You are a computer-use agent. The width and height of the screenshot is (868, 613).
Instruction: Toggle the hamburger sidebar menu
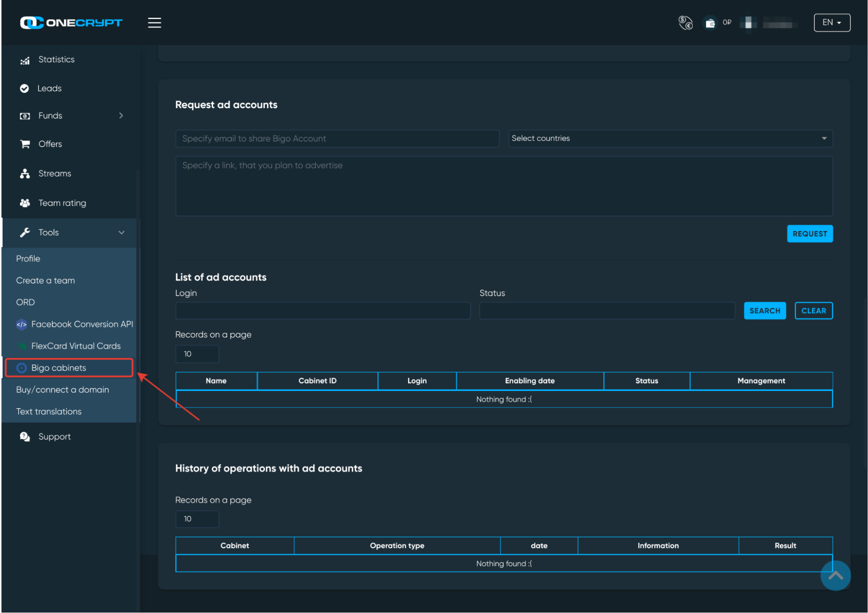[x=154, y=23]
